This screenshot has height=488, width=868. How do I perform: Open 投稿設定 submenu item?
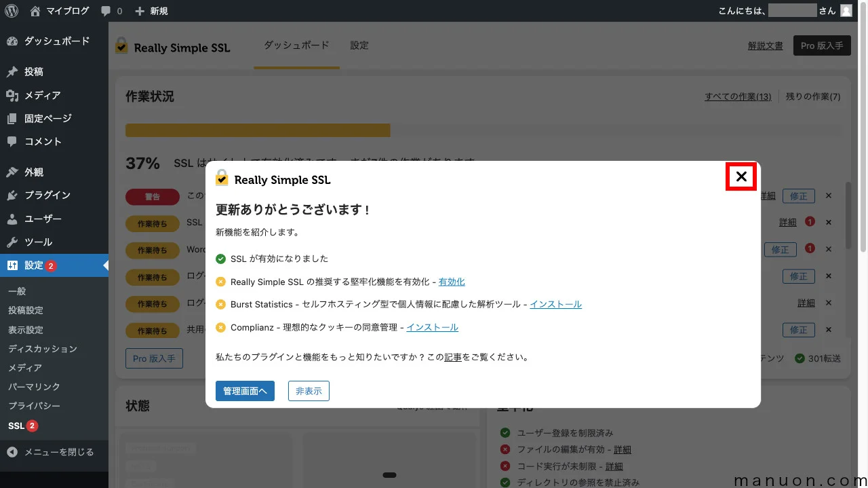(26, 310)
